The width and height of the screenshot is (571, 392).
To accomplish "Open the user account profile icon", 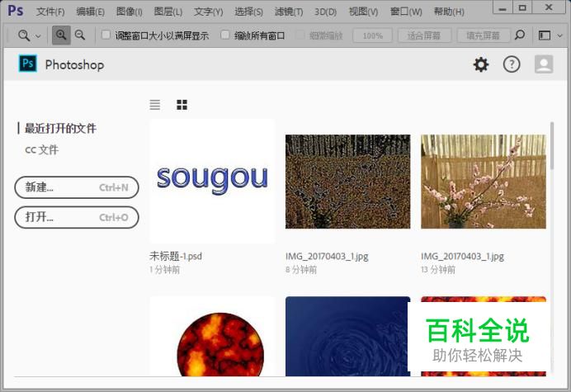I will coord(544,64).
